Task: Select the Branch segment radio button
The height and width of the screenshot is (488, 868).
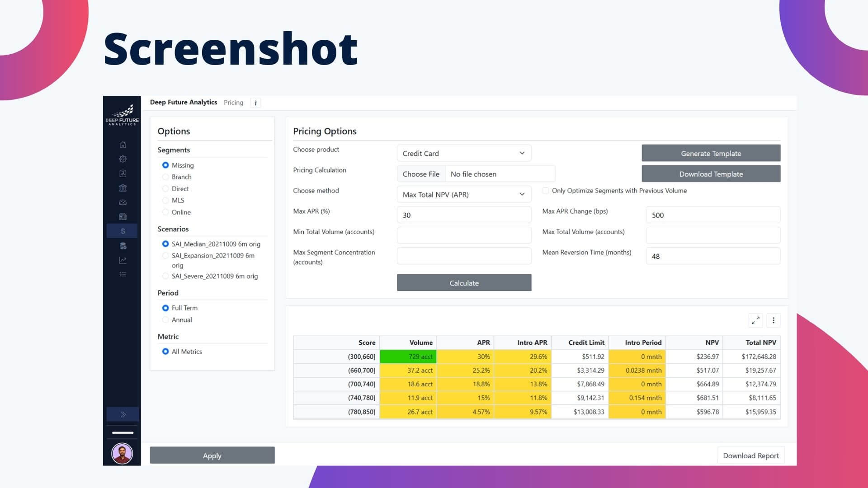Action: click(x=165, y=177)
